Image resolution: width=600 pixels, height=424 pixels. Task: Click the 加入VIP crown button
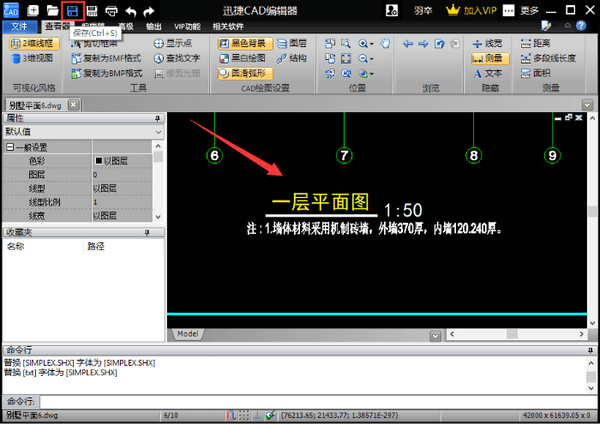(471, 10)
